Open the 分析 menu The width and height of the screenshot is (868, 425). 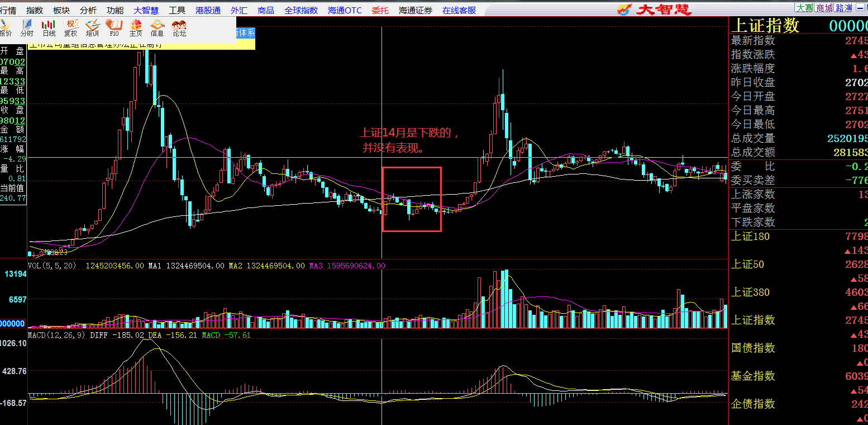(88, 10)
